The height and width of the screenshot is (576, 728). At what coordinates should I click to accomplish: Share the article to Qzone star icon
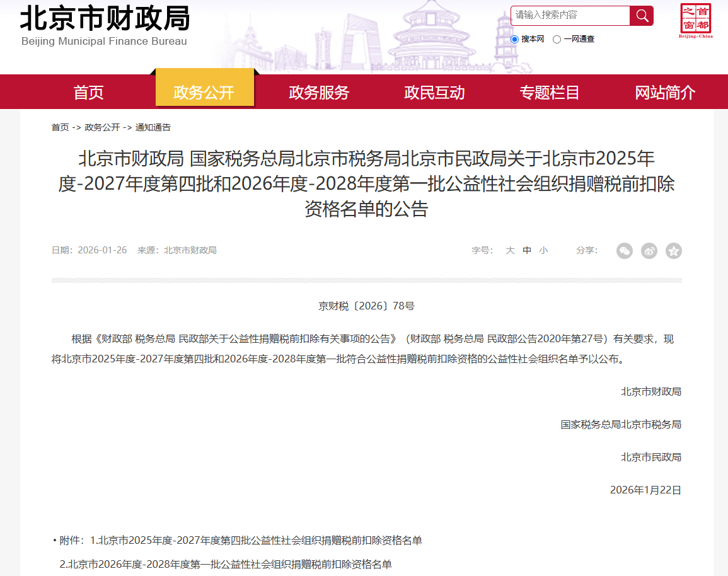pyautogui.click(x=674, y=251)
